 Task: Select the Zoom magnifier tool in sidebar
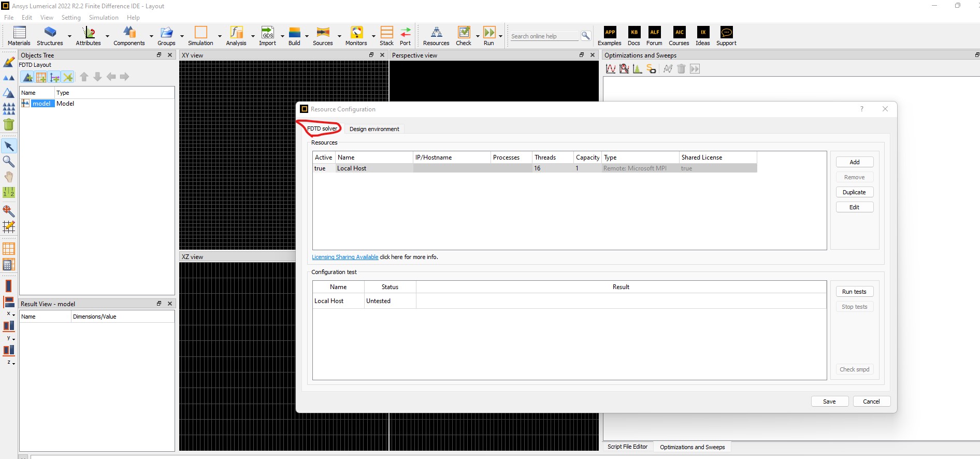(x=9, y=162)
